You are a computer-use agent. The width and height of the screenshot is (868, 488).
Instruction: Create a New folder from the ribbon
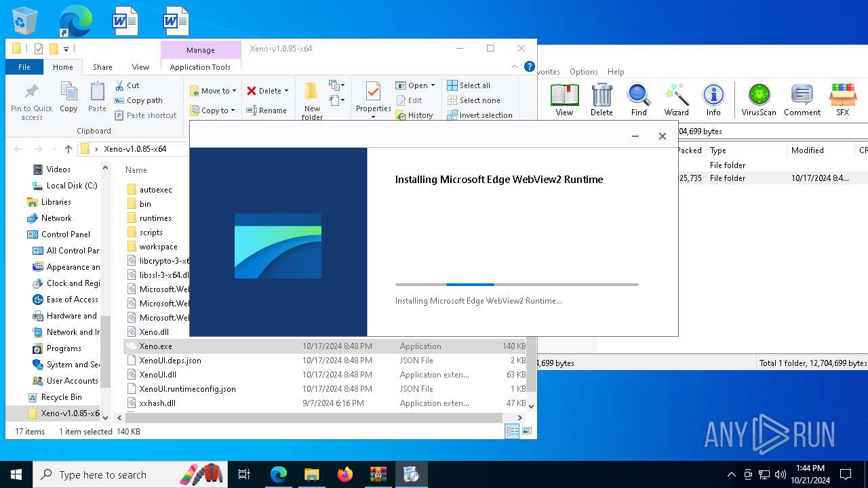click(x=312, y=101)
